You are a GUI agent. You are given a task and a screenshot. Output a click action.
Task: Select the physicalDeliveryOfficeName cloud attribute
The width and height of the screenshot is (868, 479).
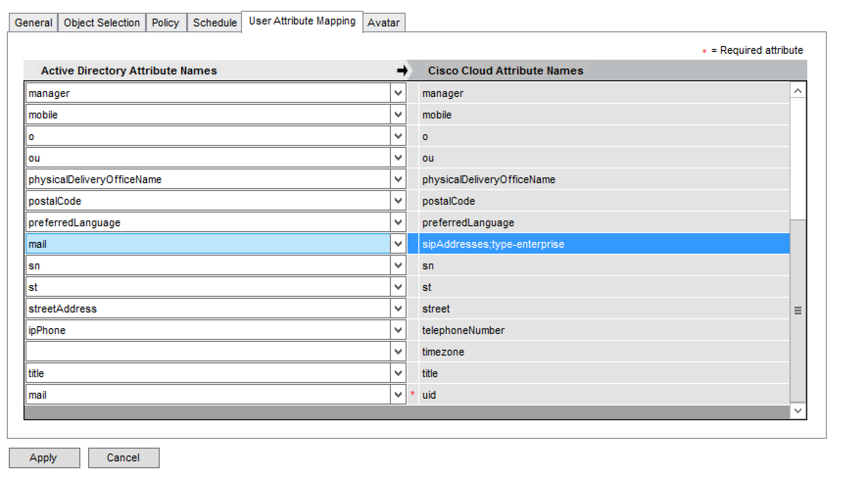pyautogui.click(x=604, y=179)
